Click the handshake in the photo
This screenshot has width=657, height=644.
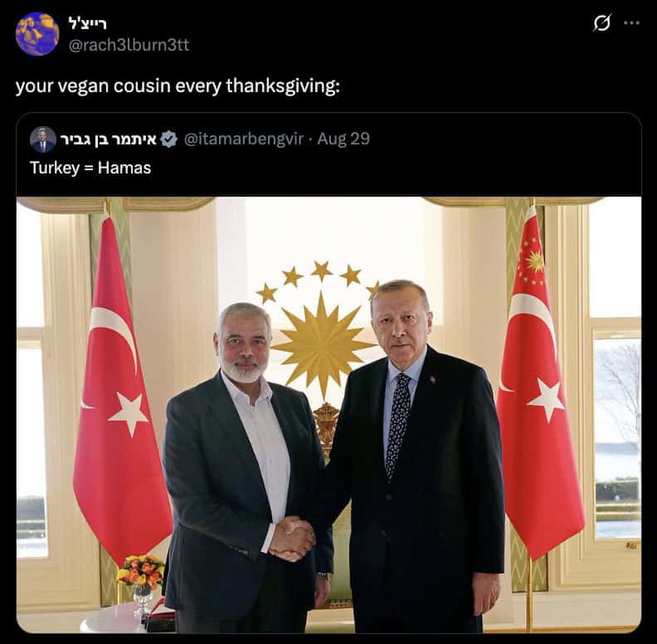click(291, 539)
